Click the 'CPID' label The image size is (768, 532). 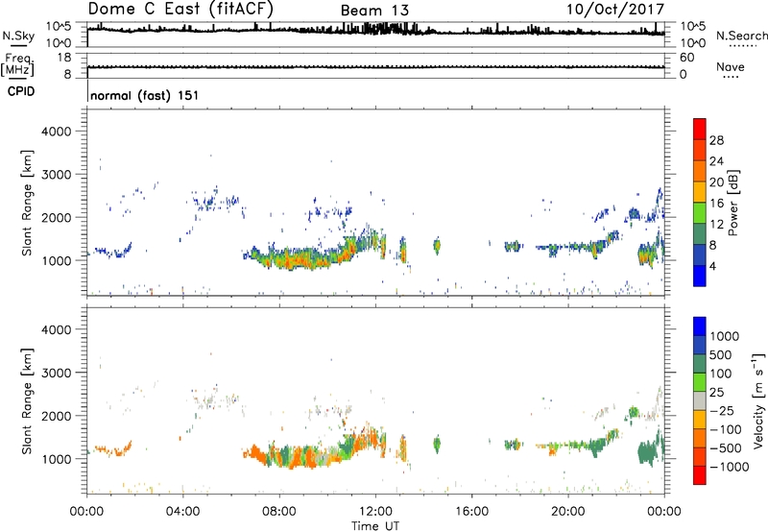[21, 91]
